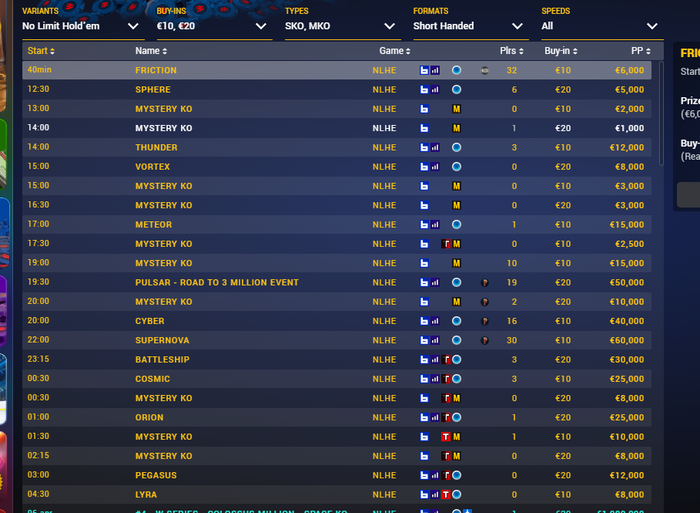This screenshot has height=513, width=700.
Task: Click the tournament list vertical scrollbar
Action: click(661, 114)
